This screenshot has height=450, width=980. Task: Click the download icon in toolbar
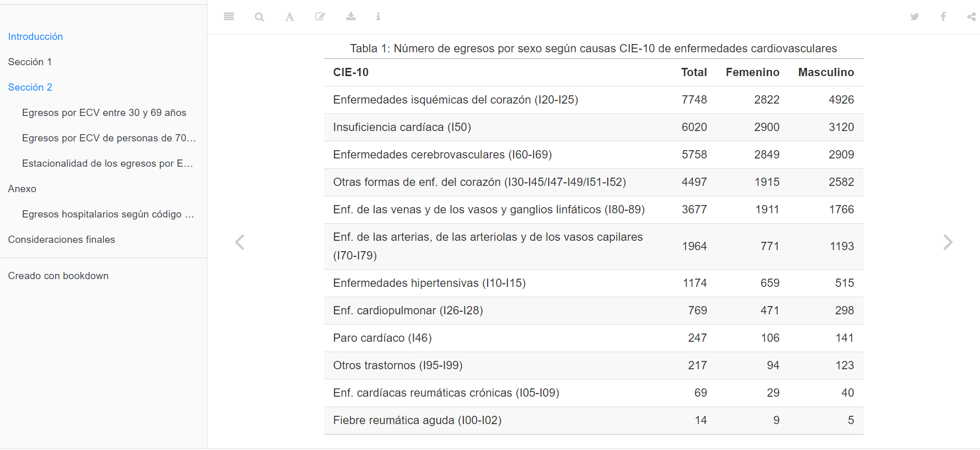point(351,17)
